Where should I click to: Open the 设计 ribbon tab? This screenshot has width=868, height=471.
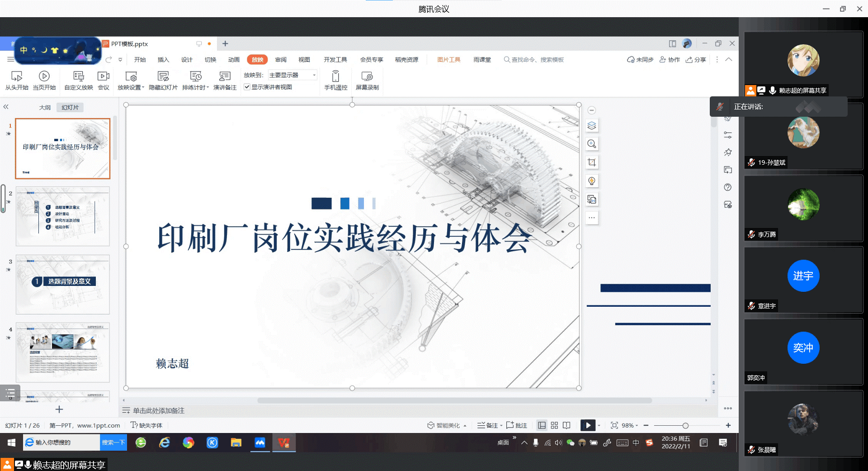click(x=187, y=59)
